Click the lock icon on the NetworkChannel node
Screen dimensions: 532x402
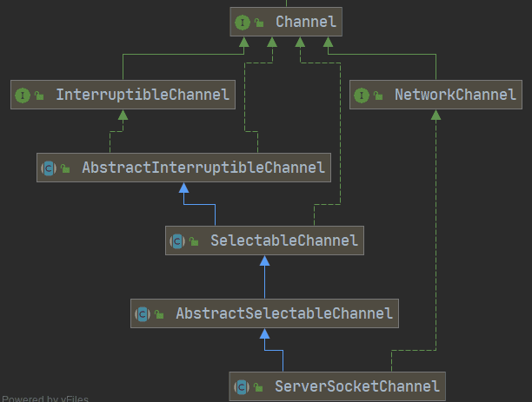378,96
